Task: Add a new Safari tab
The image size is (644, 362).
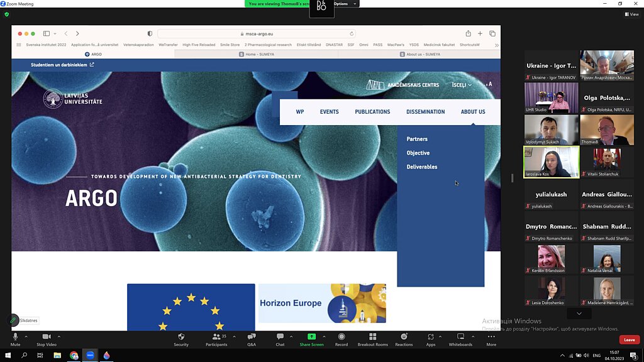Action: point(480,34)
